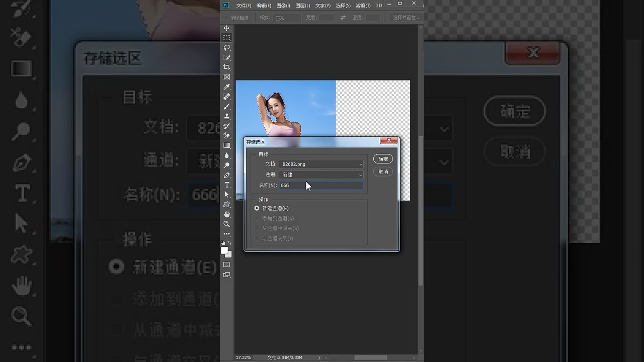Click the 名称(N) field containing 666

click(321, 186)
